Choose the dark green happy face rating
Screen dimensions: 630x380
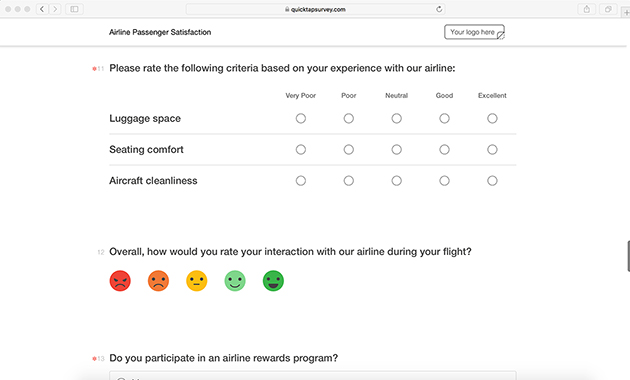point(273,281)
